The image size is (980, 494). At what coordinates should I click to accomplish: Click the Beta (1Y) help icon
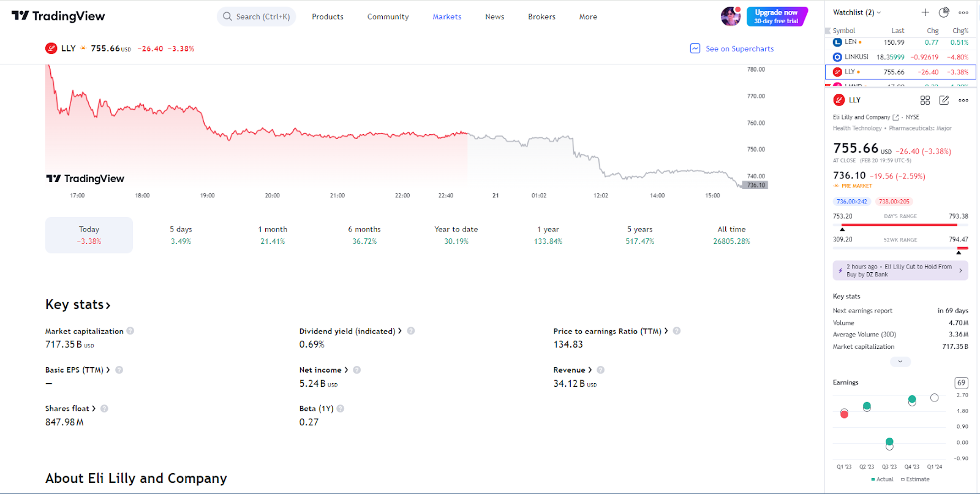click(341, 409)
